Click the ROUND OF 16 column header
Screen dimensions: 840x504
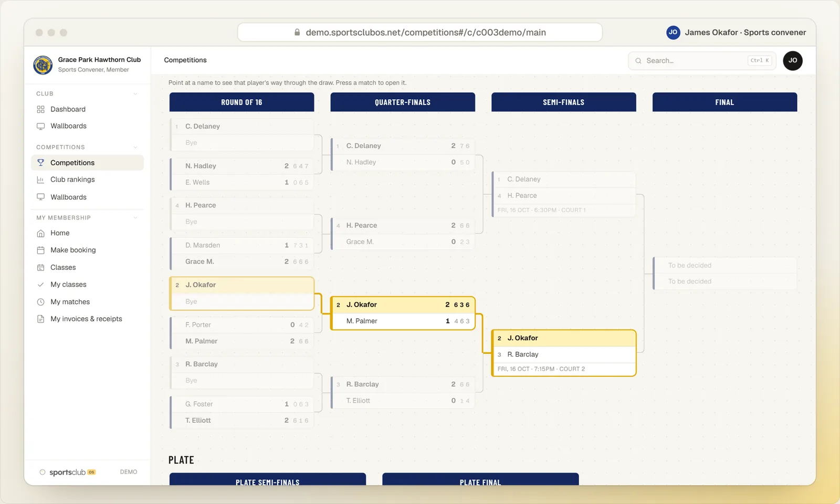tap(241, 102)
